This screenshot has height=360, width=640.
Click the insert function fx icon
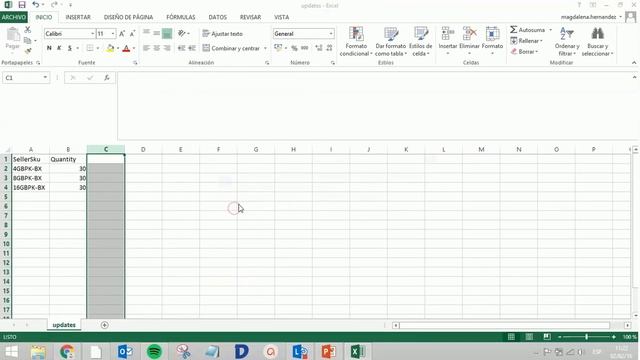tap(107, 78)
